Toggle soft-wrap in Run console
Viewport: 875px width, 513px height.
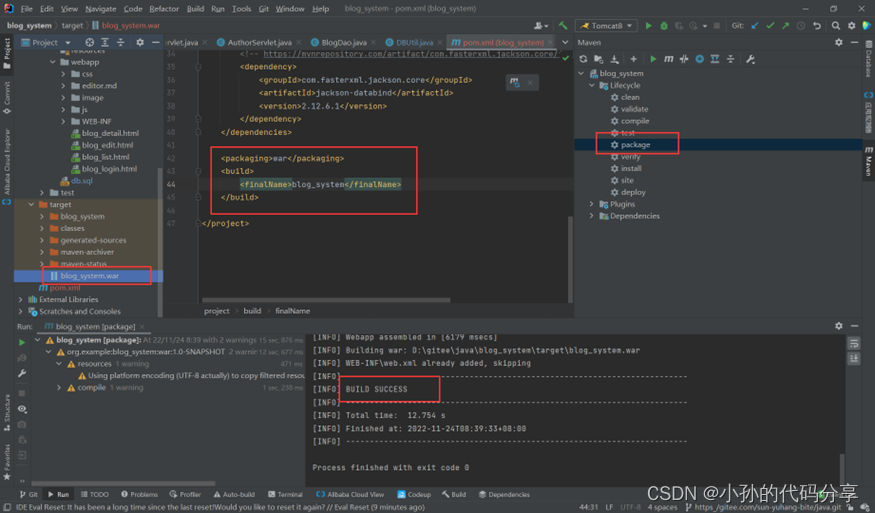pyautogui.click(x=854, y=343)
